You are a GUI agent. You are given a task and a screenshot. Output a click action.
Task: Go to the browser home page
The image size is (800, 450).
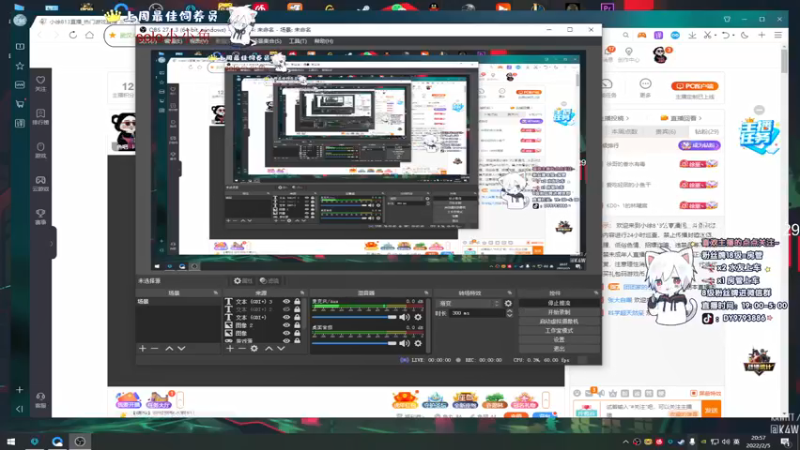pos(90,35)
